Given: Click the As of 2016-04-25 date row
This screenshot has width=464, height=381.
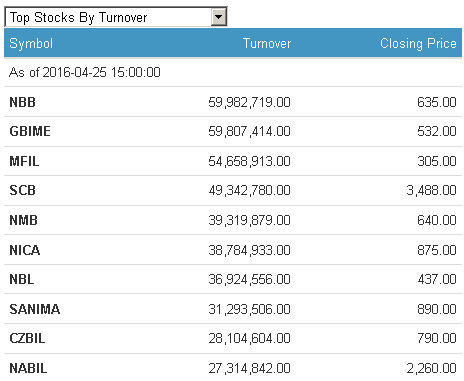Looking at the screenshot, I should pyautogui.click(x=233, y=72).
